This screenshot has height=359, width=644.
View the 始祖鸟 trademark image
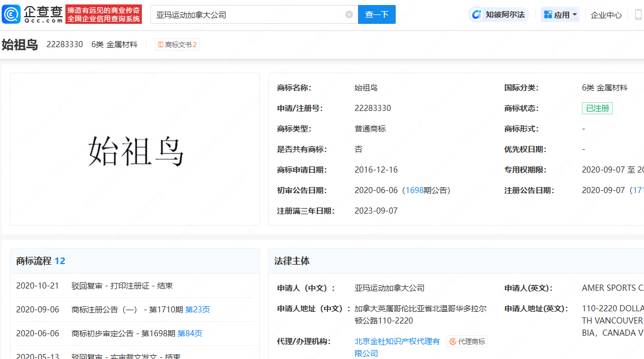point(135,150)
